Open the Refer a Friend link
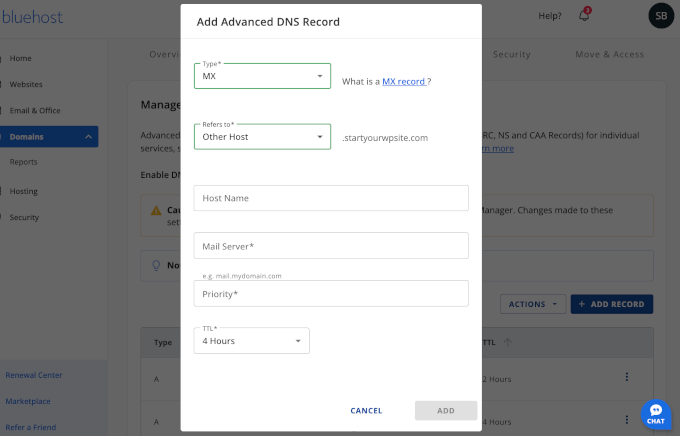Viewport: 680px width, 436px height. click(x=31, y=427)
